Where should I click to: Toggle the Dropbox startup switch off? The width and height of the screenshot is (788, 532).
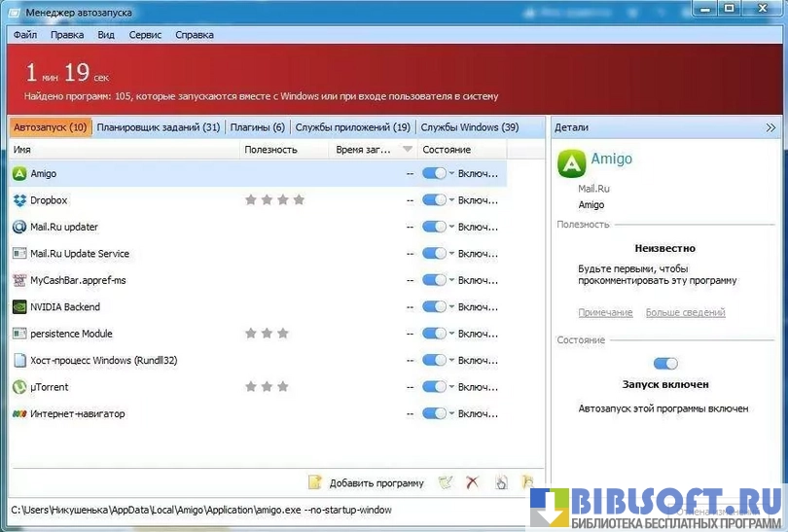434,200
